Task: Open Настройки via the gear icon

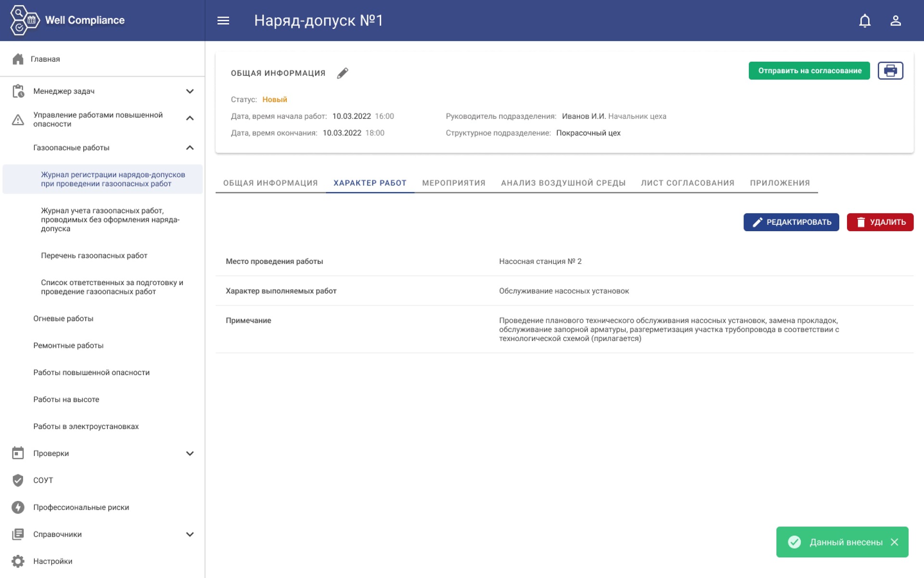Action: tap(18, 561)
